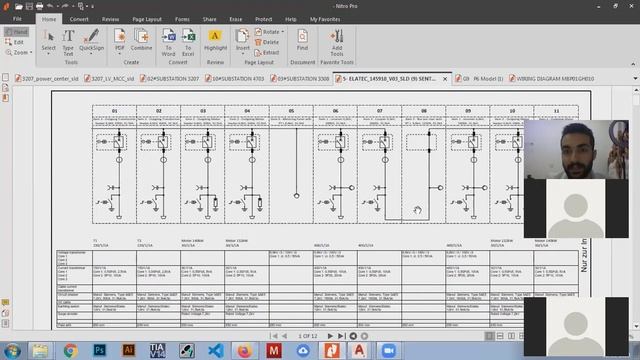Click the page number field
Viewport: 640px width, 360px height.
point(307,336)
